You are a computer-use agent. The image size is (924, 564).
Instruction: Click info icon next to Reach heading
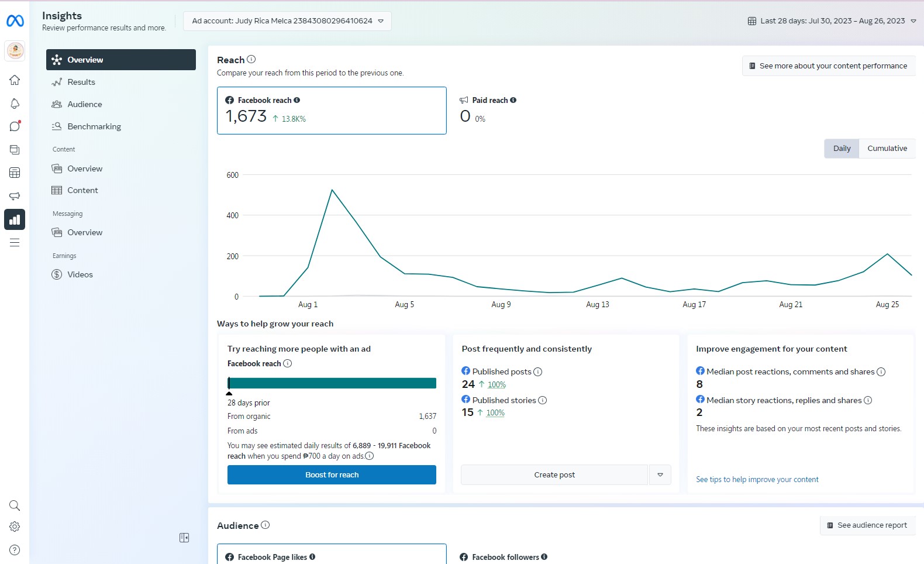click(x=251, y=59)
